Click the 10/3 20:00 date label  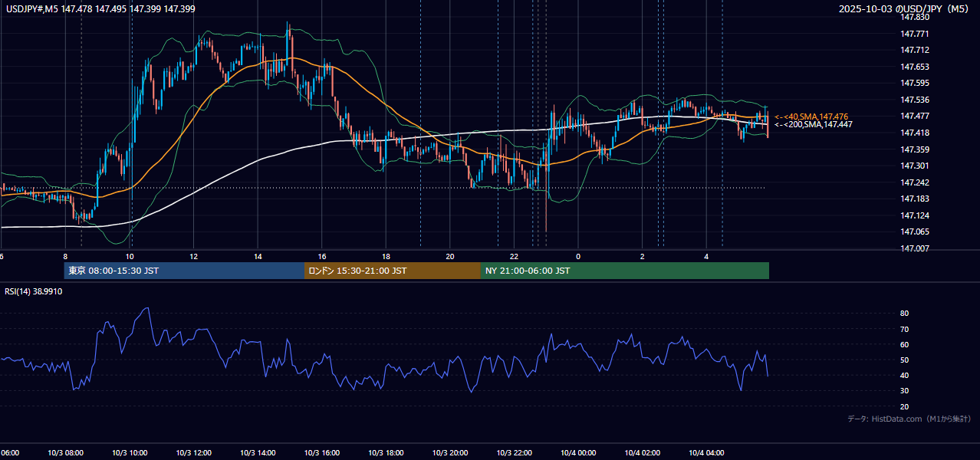click(449, 453)
